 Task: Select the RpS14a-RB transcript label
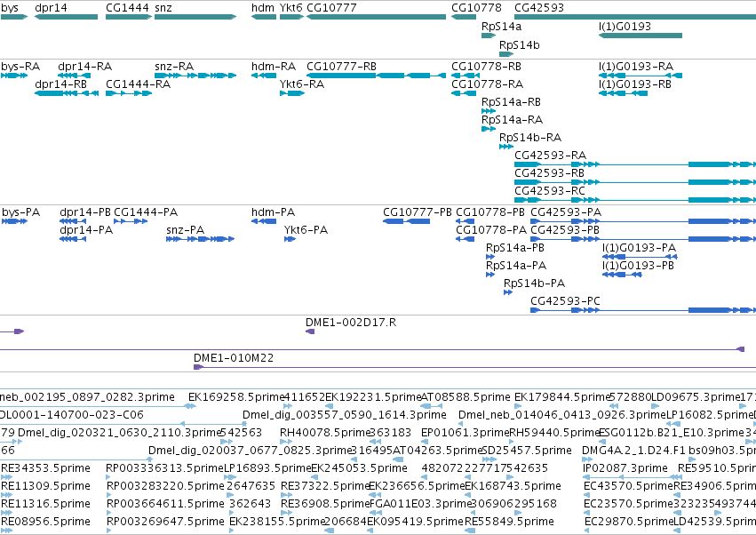(x=511, y=102)
